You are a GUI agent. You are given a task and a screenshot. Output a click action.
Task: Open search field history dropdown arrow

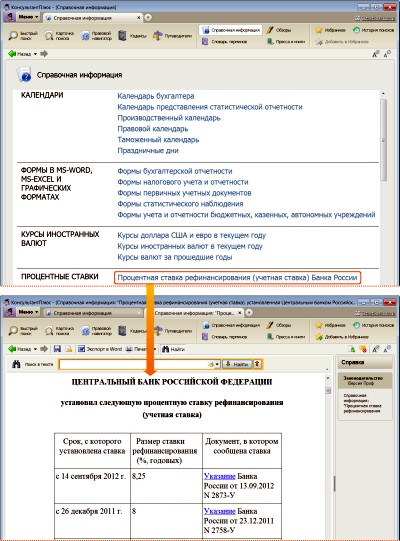click(x=217, y=364)
